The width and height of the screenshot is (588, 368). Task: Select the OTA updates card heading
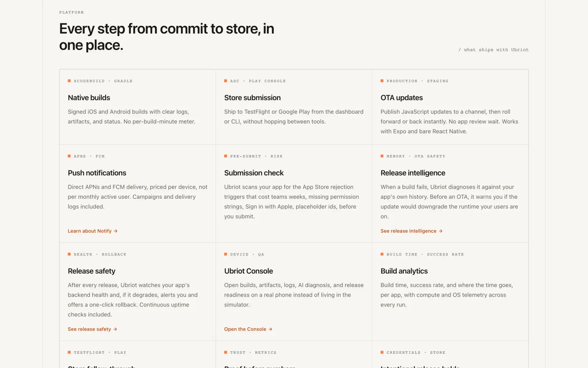point(402,98)
